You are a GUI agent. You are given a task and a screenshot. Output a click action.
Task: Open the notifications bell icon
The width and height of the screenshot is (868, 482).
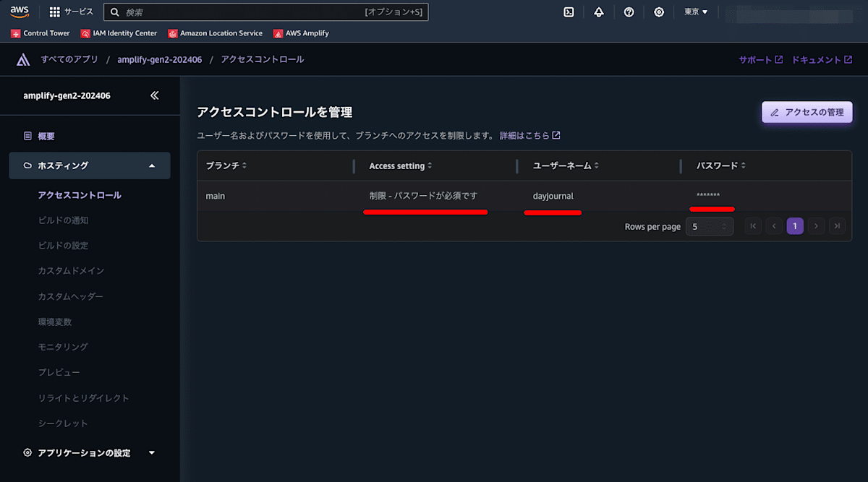[599, 12]
